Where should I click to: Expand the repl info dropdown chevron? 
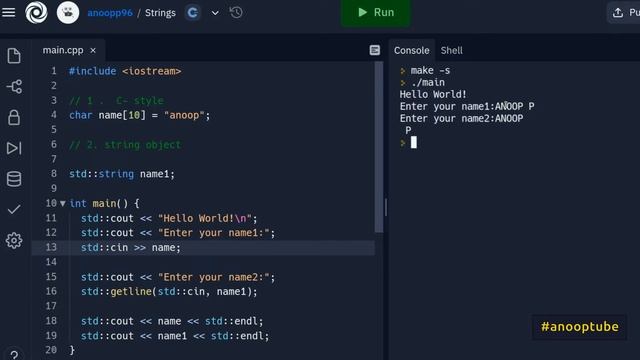coord(215,13)
